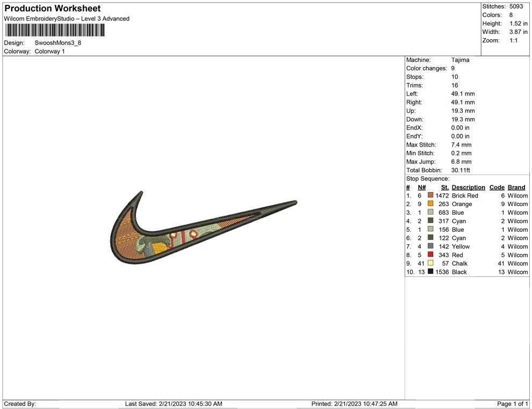
Task: Click stitch count 122 in row 6
Action: click(443, 238)
